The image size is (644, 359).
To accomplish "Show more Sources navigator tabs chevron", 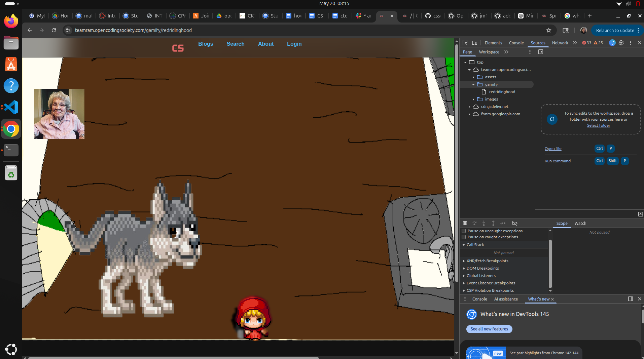I will tap(506, 52).
